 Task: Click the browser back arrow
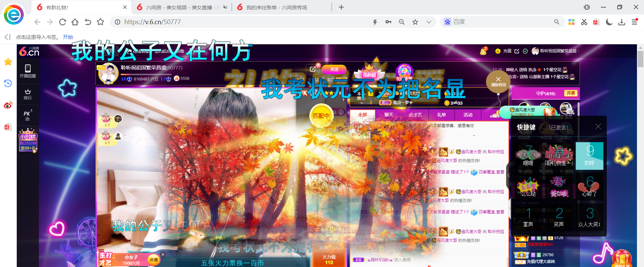pos(37,22)
